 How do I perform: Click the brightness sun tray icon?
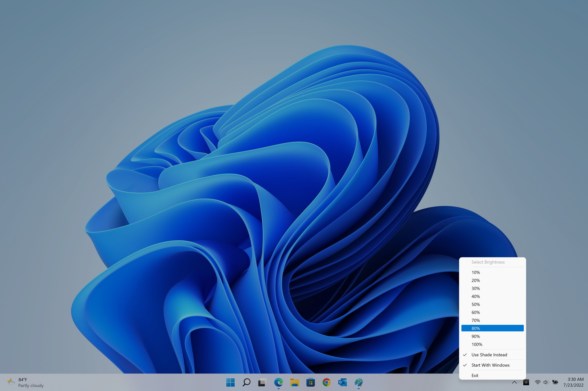(x=526, y=382)
